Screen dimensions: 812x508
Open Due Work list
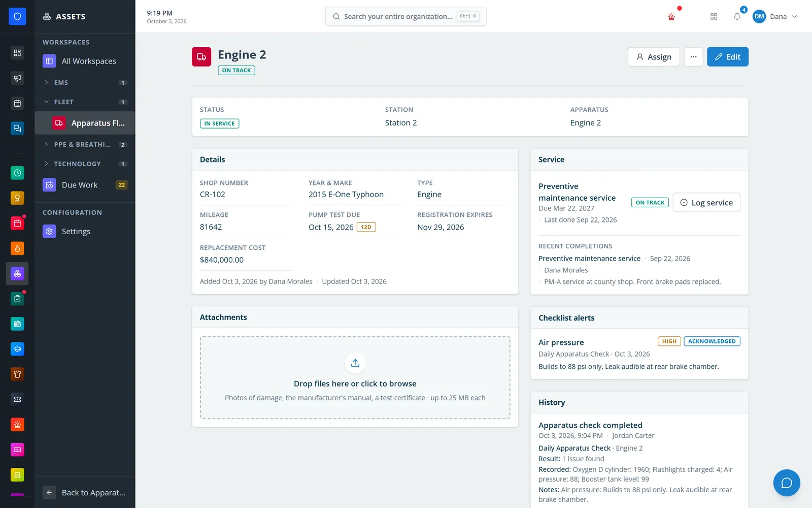coord(85,185)
